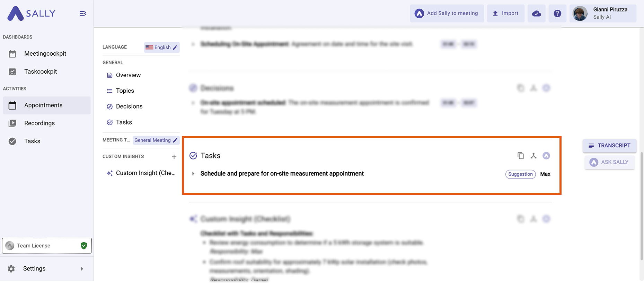Screen dimensions: 644x284
Task: Open the Transcript panel
Action: click(609, 146)
